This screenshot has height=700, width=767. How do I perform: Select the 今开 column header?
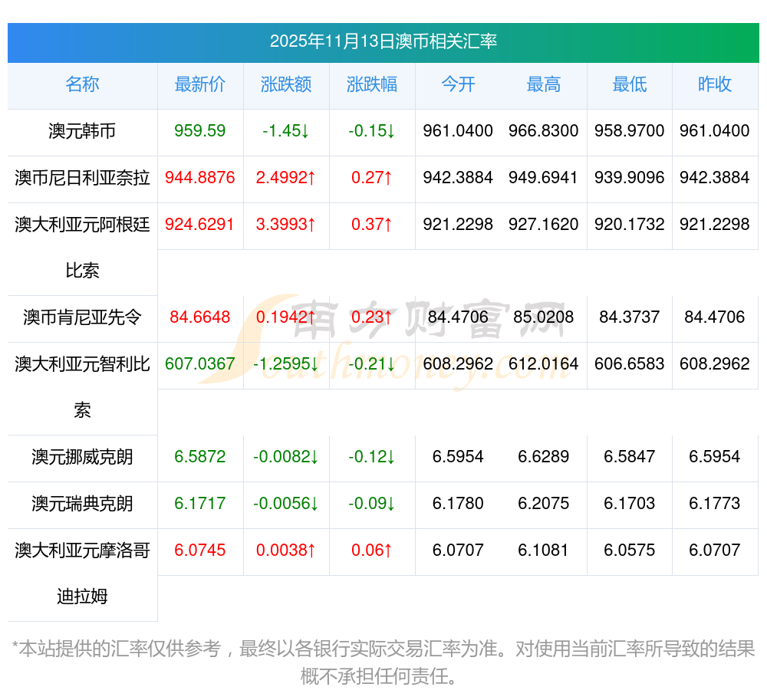458,84
